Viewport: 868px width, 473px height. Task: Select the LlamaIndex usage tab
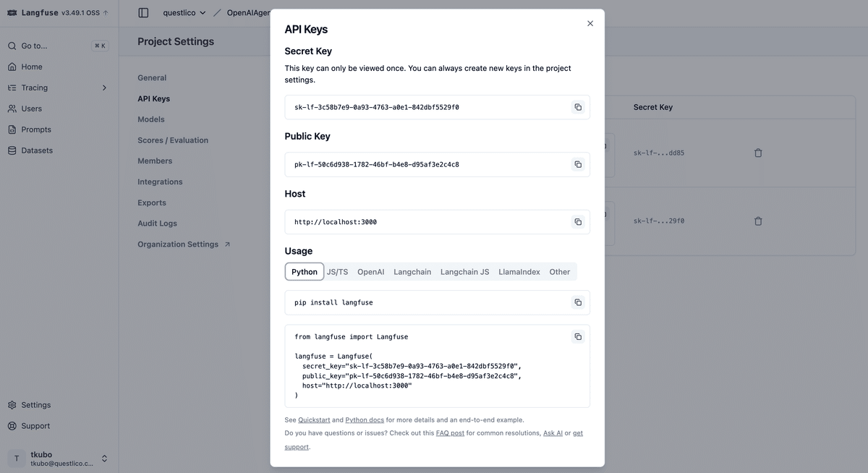(x=519, y=271)
